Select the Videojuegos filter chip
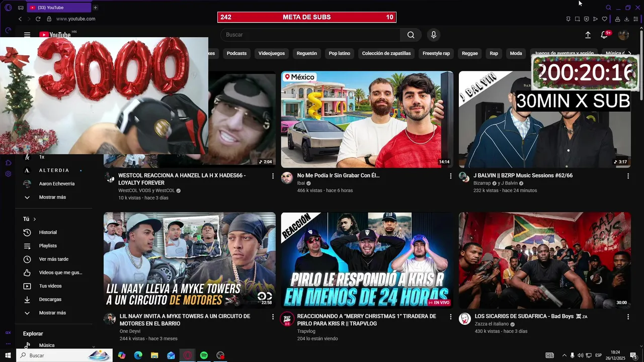The image size is (644, 362). pyautogui.click(x=272, y=53)
